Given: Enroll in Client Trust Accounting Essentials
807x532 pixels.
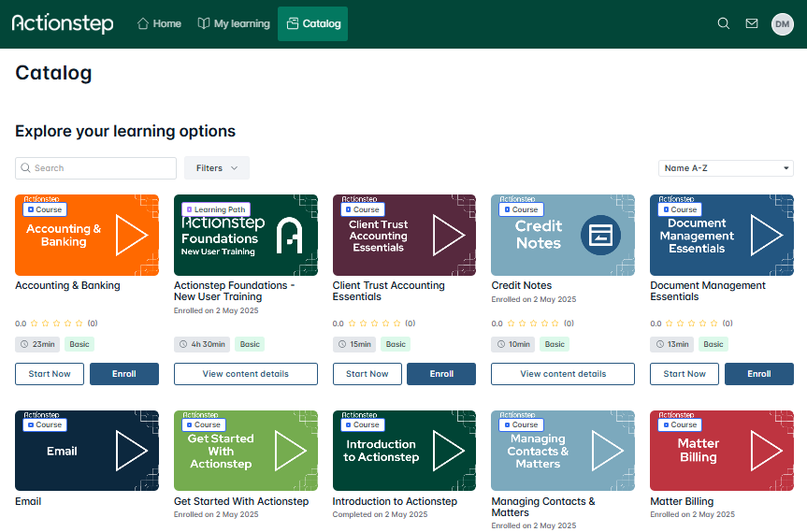Looking at the screenshot, I should coord(441,374).
